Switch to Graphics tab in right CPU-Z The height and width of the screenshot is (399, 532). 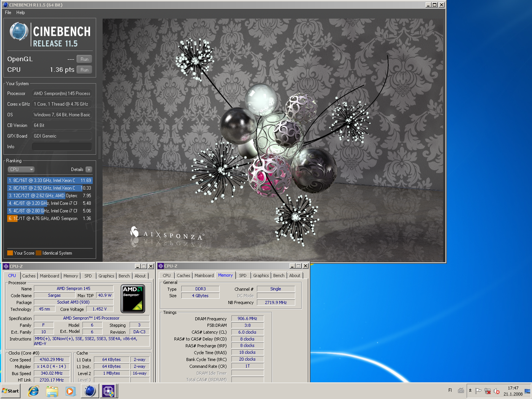[x=261, y=275]
